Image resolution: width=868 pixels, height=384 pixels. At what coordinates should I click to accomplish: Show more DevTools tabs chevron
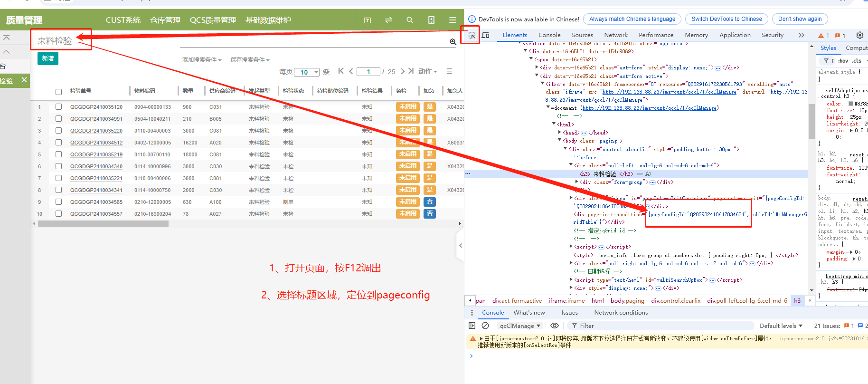point(802,35)
